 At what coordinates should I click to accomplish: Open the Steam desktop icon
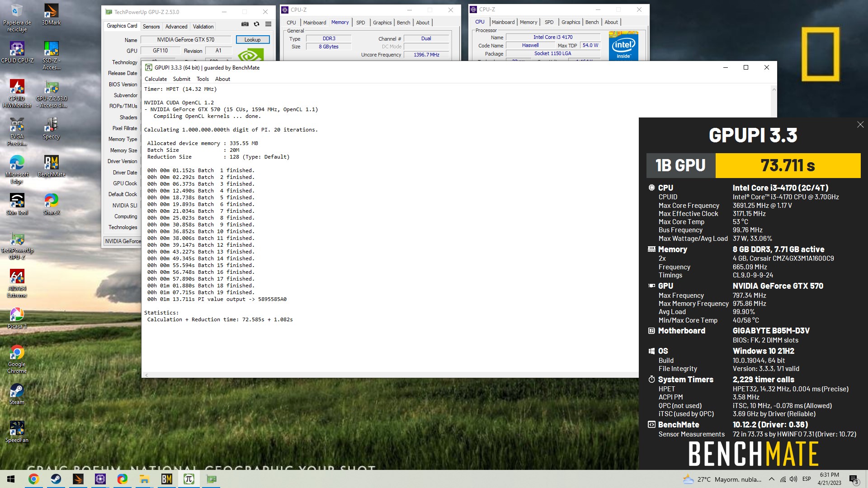pyautogui.click(x=17, y=394)
